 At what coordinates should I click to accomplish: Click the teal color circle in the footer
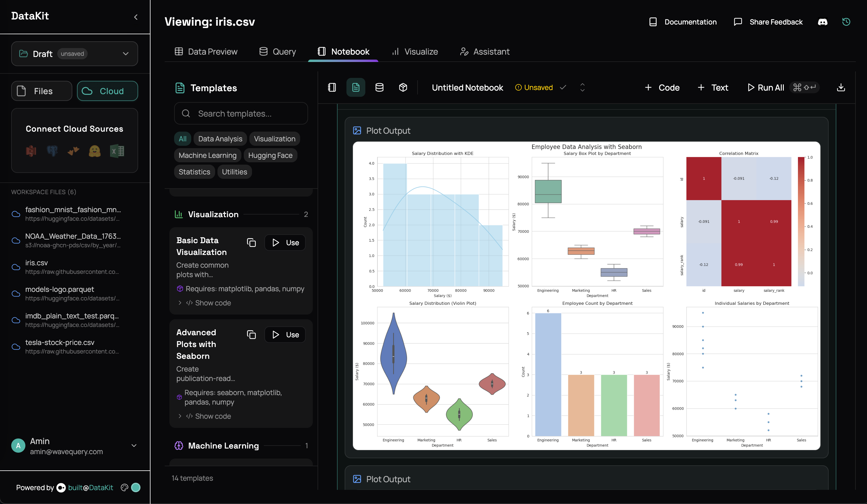pos(136,487)
